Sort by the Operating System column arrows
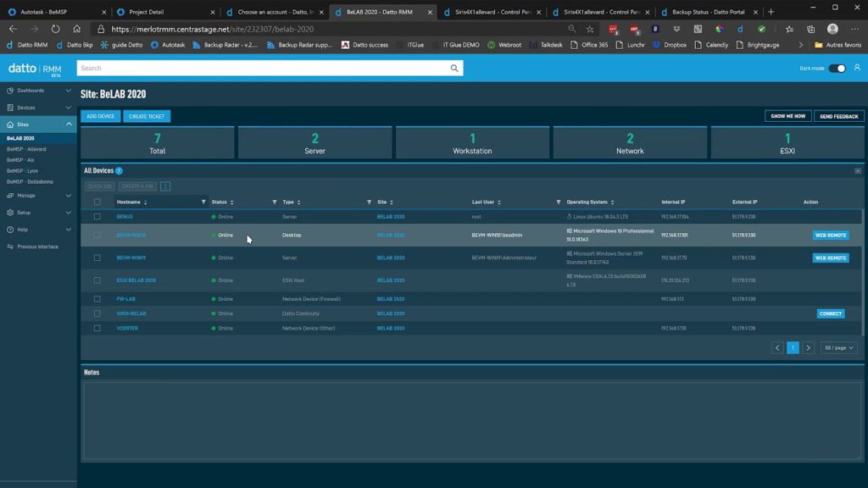868x488 pixels. click(612, 202)
